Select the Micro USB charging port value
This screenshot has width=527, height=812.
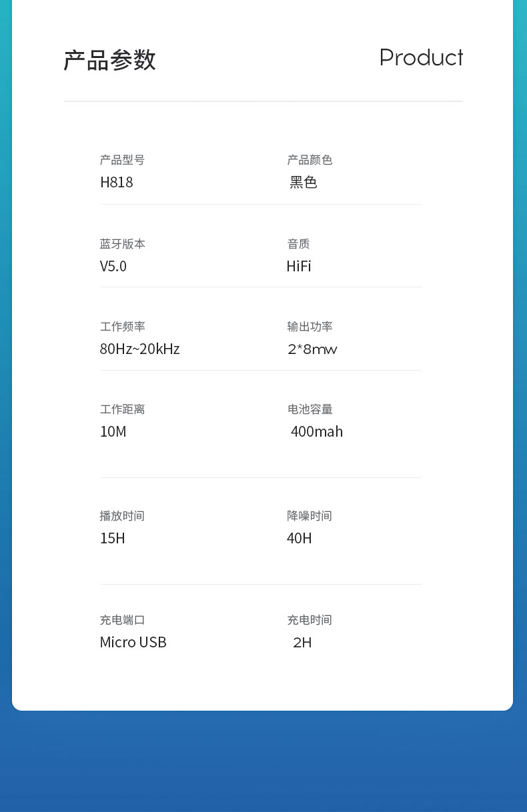pos(133,642)
